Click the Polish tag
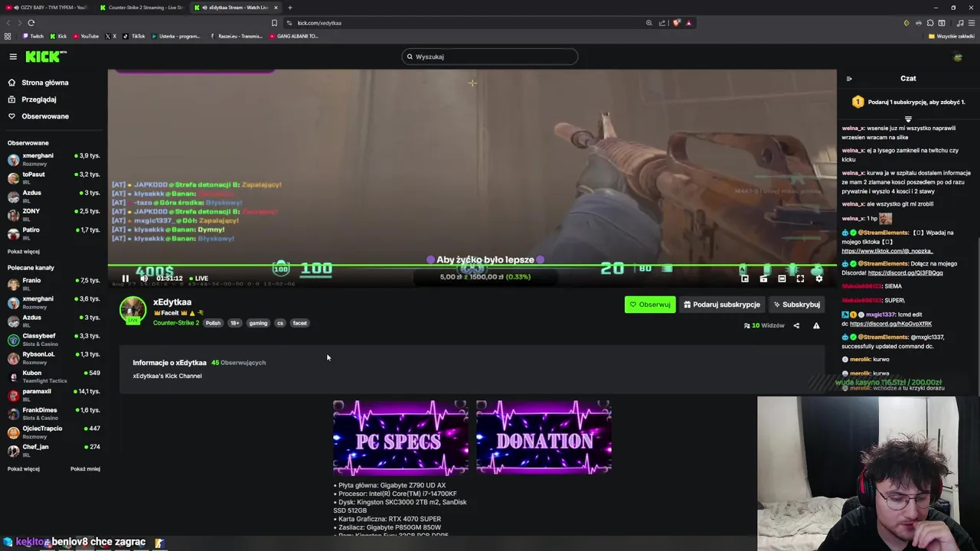 click(x=213, y=323)
